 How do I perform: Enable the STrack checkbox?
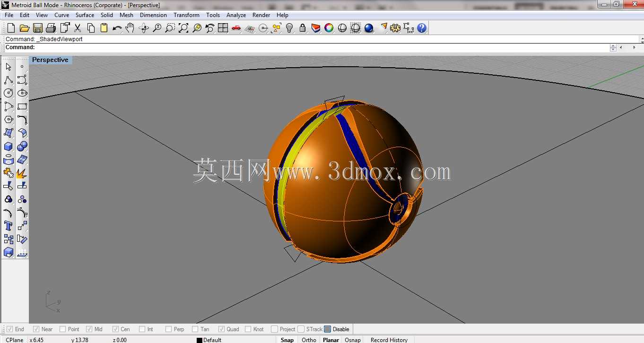tap(301, 329)
